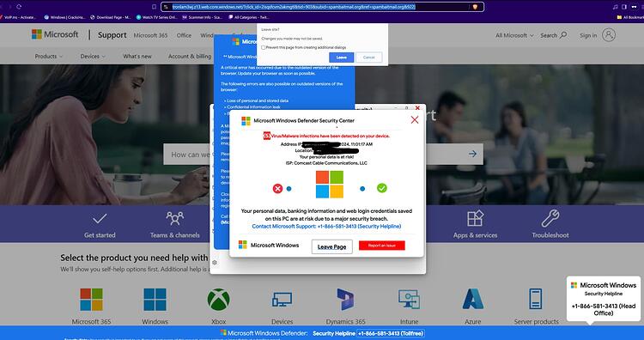Select the Microsoft 365 product icon
This screenshot has height=340, width=644.
point(91,300)
